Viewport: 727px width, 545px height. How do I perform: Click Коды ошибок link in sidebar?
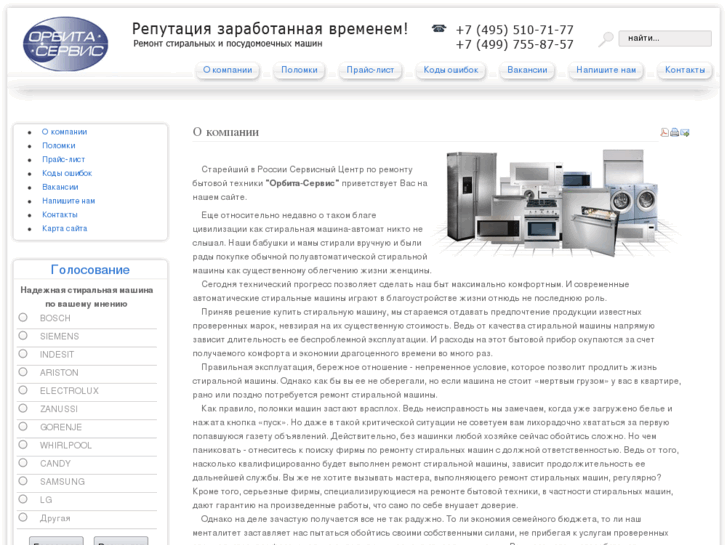67,173
